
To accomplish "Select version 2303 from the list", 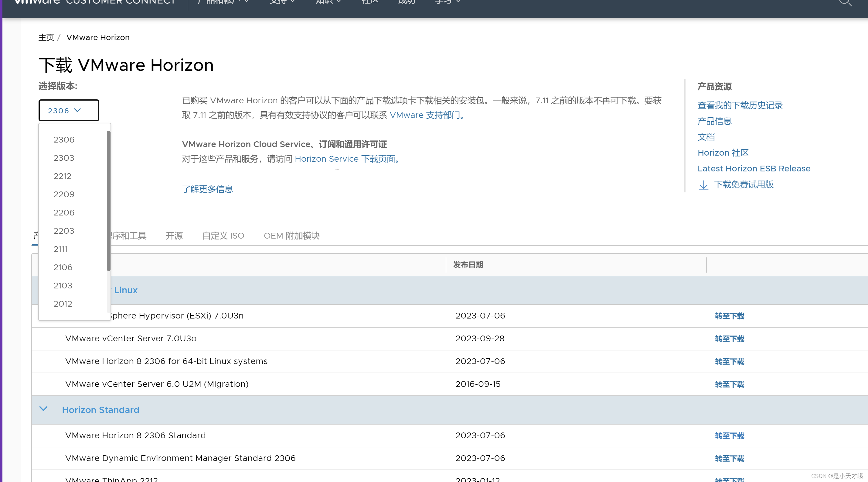I will [x=64, y=158].
